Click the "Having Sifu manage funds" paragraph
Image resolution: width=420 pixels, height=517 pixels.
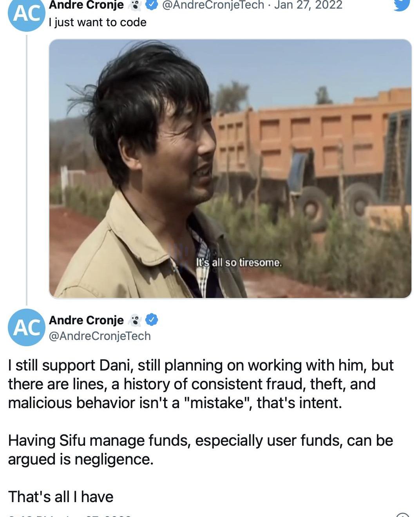pos(201,450)
